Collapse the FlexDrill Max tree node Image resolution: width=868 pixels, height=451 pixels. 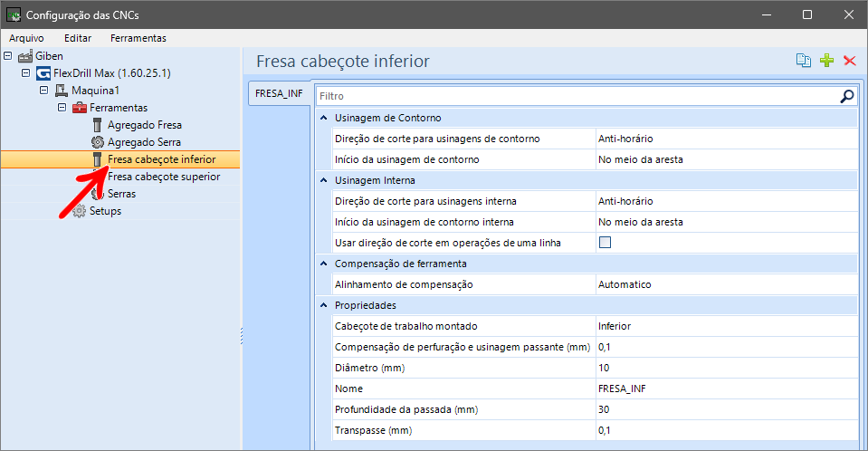(x=25, y=72)
